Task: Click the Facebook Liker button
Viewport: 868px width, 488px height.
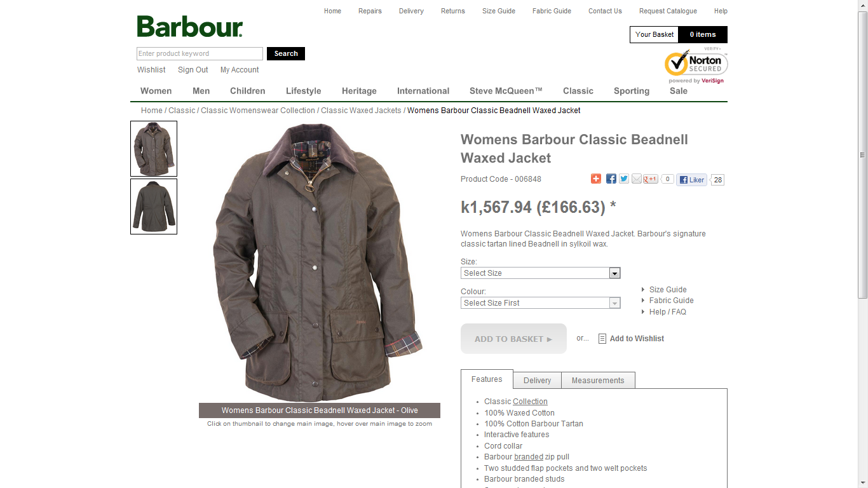Action: tap(692, 180)
